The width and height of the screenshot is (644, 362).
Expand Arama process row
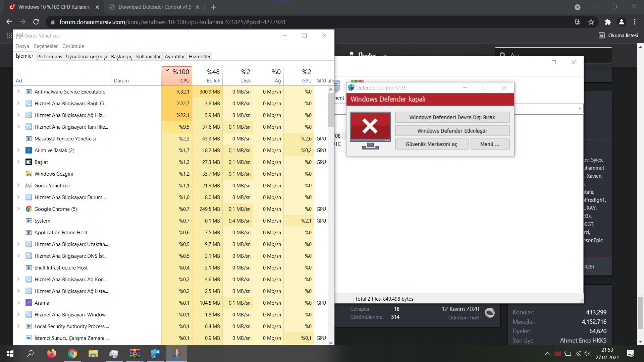point(18,303)
